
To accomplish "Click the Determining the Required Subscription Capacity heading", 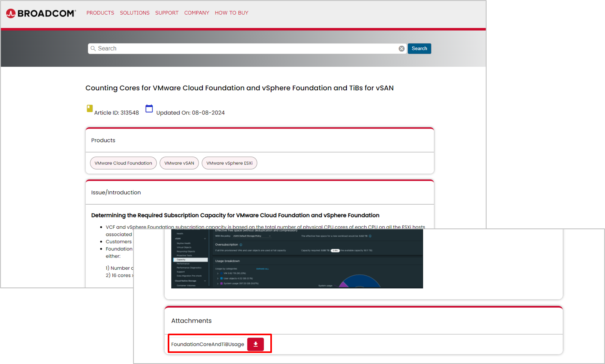I will click(235, 215).
